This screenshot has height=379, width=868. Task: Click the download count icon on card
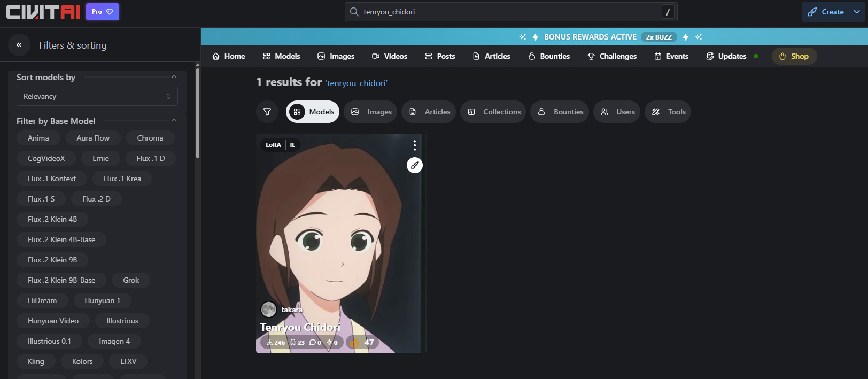270,343
